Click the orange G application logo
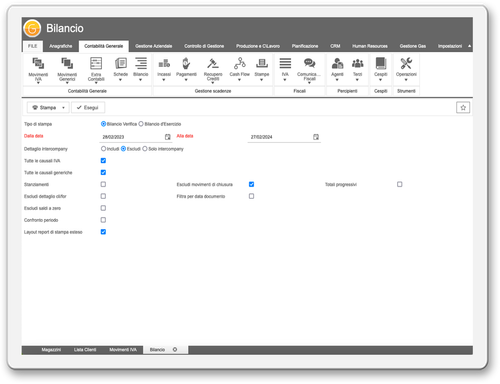Viewport: 500px width, 384px height. point(32,28)
